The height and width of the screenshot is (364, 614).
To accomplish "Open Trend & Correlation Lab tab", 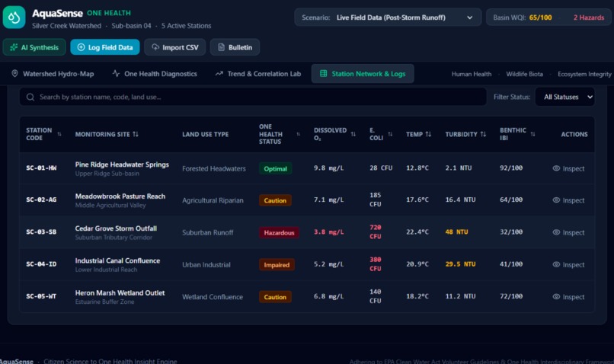I will [258, 74].
